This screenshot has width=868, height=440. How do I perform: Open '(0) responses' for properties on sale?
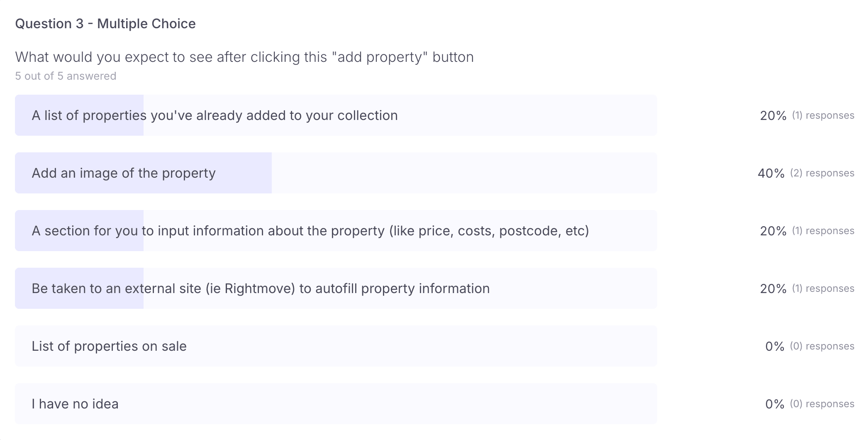[x=822, y=346]
